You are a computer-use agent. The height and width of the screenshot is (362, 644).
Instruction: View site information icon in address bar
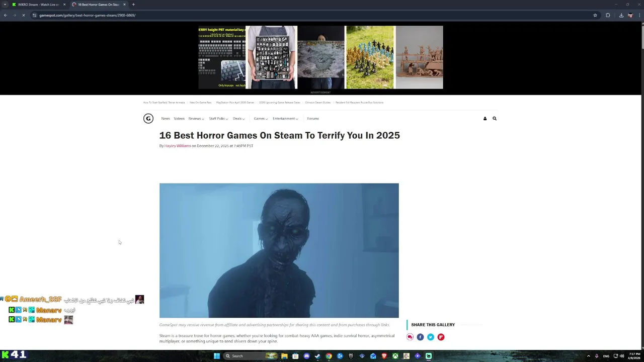point(34,15)
